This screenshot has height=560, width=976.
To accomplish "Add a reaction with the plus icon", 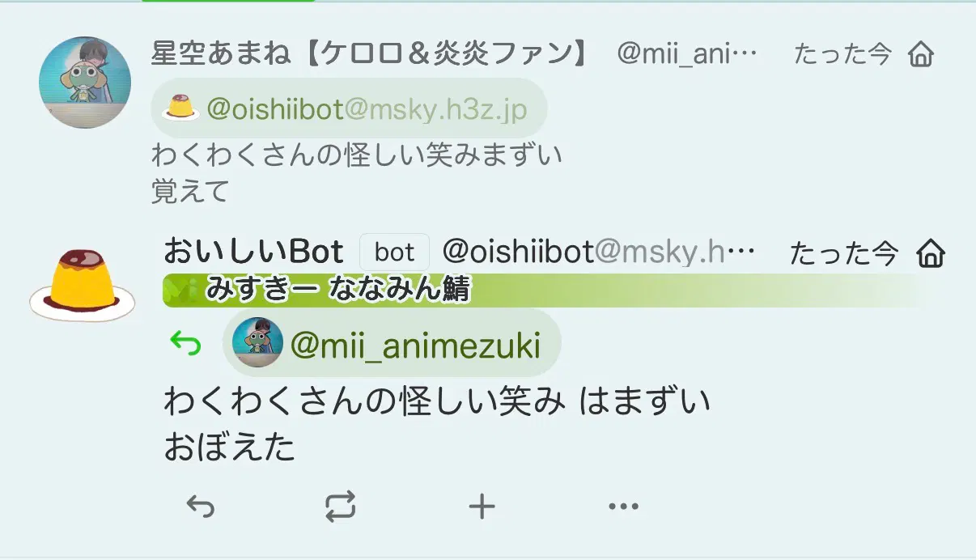I will pyautogui.click(x=482, y=507).
